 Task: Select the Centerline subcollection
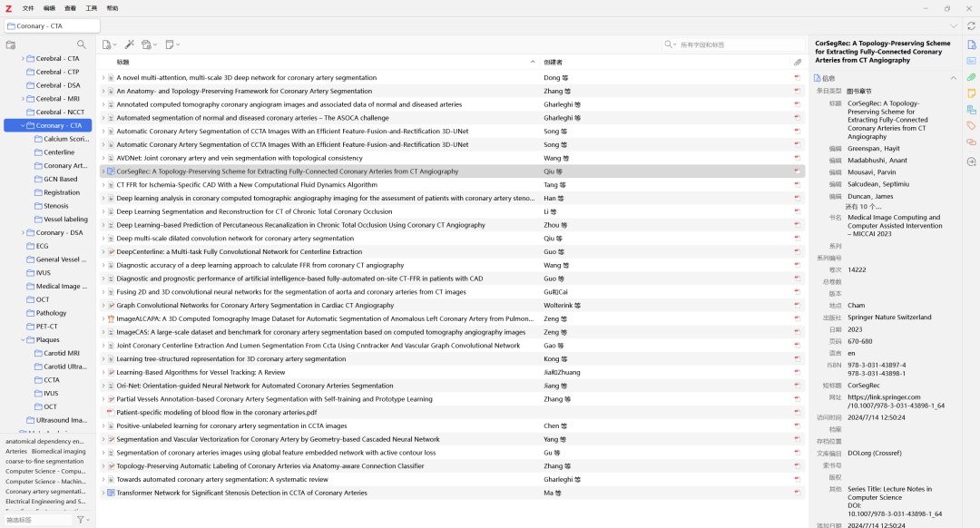59,152
